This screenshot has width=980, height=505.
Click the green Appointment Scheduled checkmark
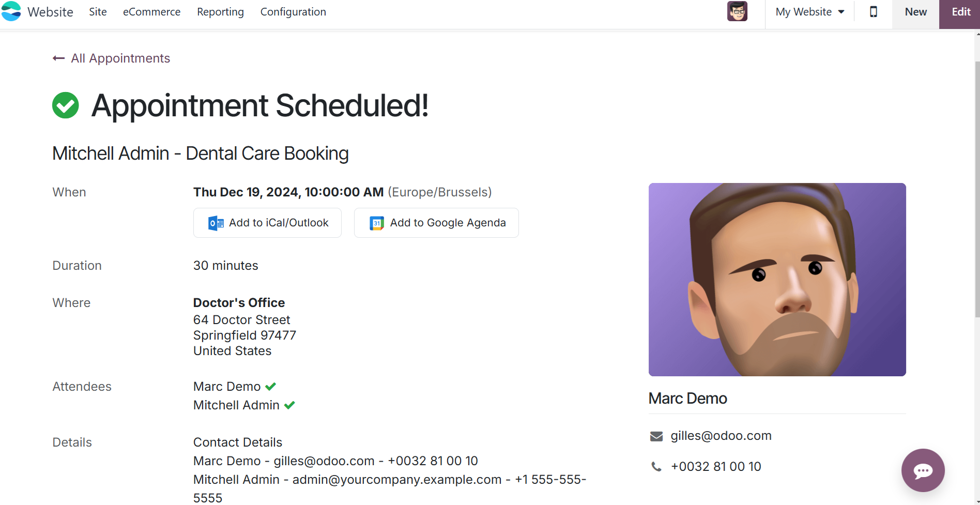(66, 105)
